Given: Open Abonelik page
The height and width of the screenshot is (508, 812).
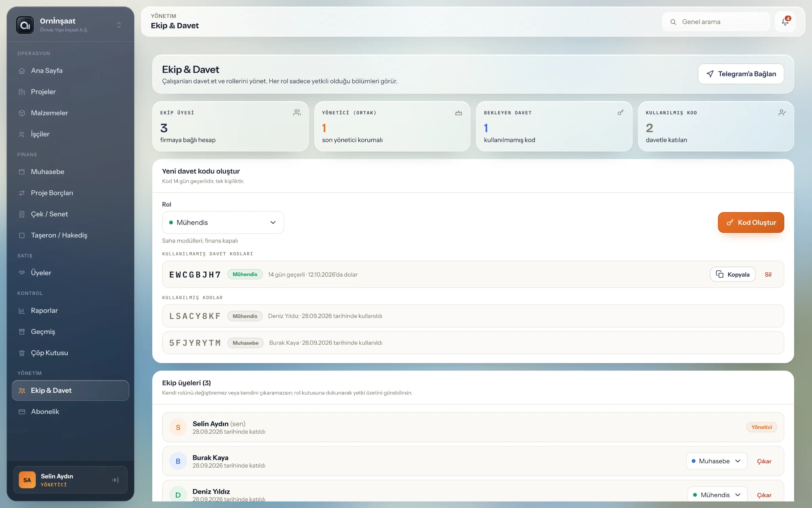Looking at the screenshot, I should pos(70,412).
